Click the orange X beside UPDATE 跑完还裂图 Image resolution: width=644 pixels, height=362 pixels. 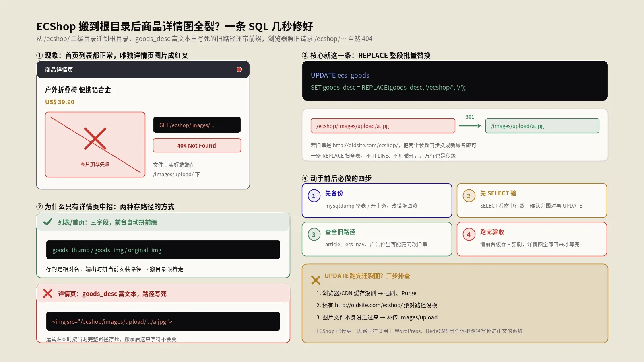point(316,280)
